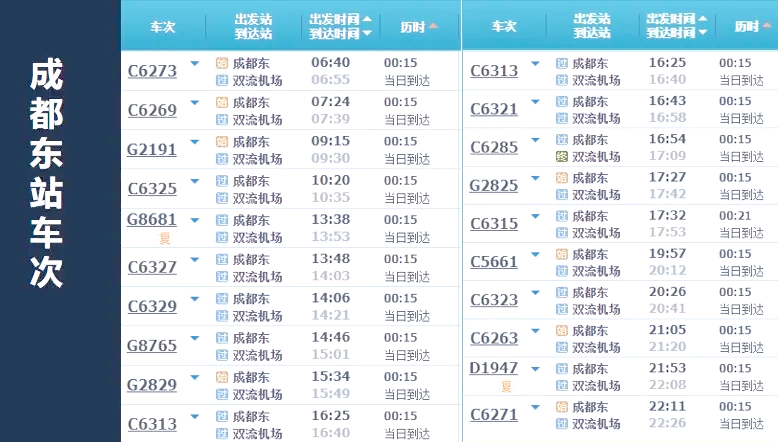Sort by 出发时间 in left table header
The width and height of the screenshot is (778, 442).
(x=340, y=19)
